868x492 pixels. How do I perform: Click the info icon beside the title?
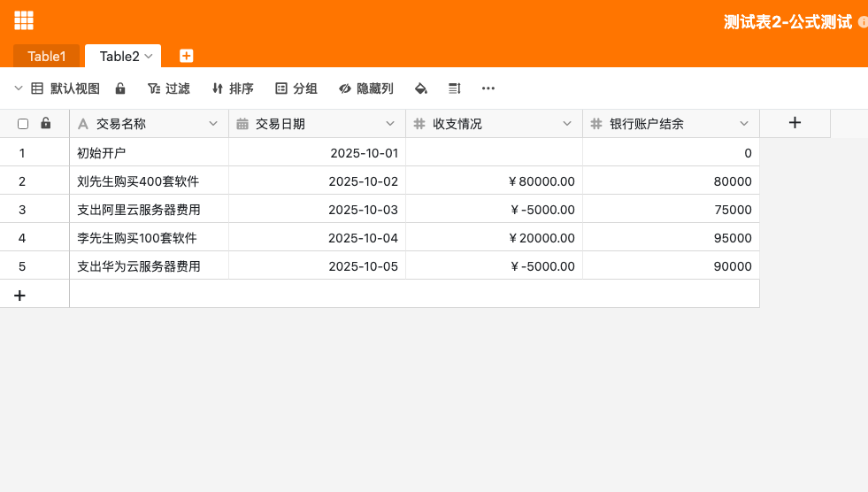tap(863, 22)
